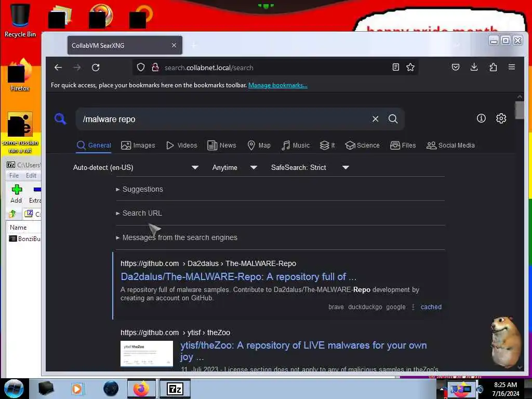Open the Firefox desktop shortcut
Image resolution: width=532 pixels, height=399 pixels.
pyautogui.click(x=20, y=75)
